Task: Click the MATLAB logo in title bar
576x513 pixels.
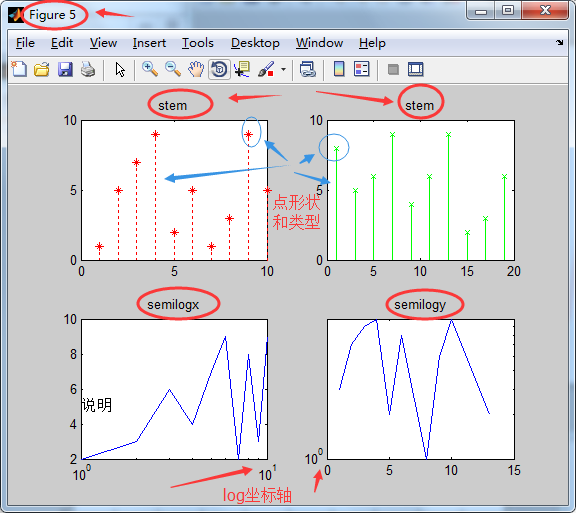Action: (x=16, y=15)
